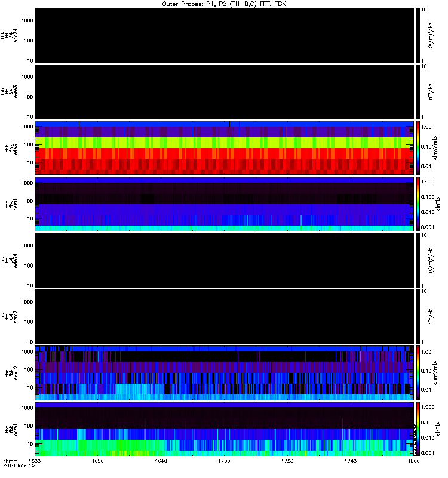
Task: Click inside the empty thb fff scm3 panel
Action: (224, 92)
